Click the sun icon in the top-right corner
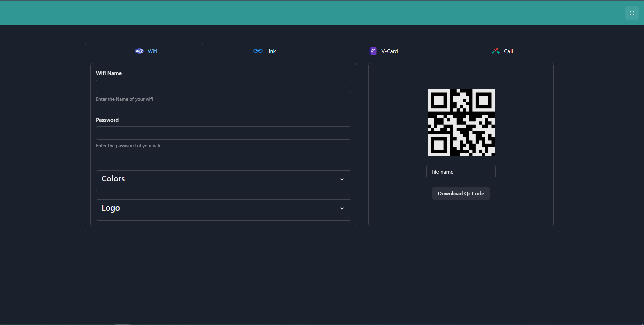Viewport: 644px width, 325px height. pyautogui.click(x=632, y=13)
